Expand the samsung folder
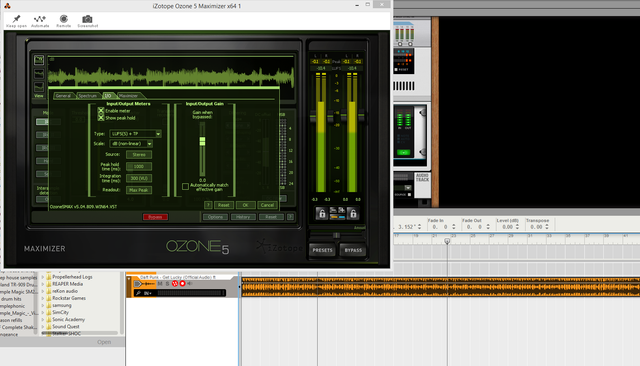 42,305
